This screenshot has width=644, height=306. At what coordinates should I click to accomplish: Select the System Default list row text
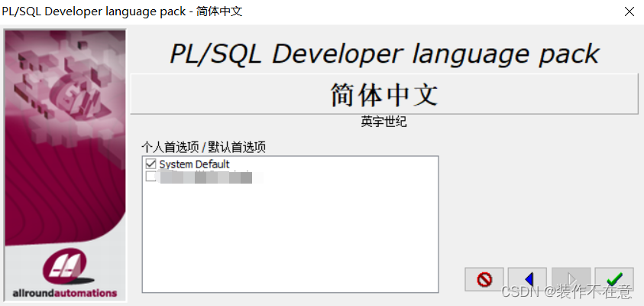click(194, 164)
